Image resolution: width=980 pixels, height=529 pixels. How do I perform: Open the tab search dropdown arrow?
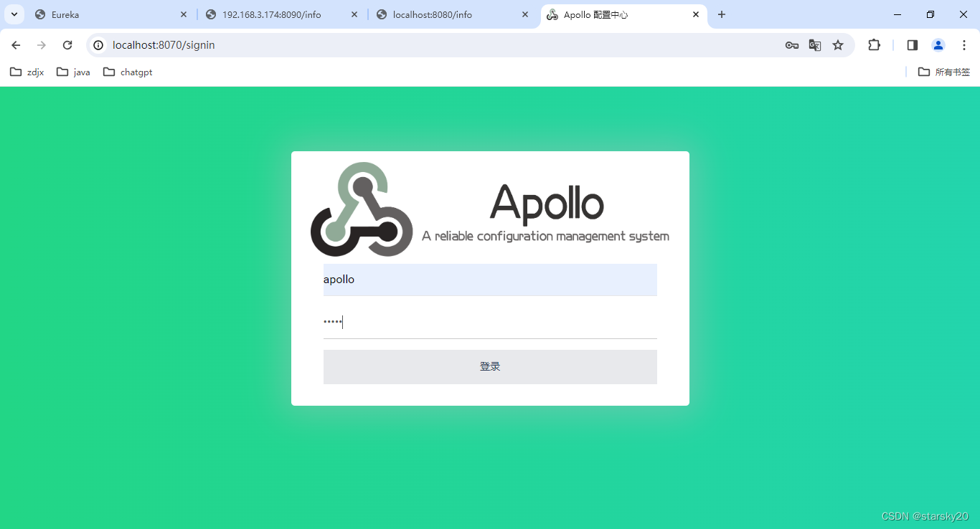click(14, 14)
